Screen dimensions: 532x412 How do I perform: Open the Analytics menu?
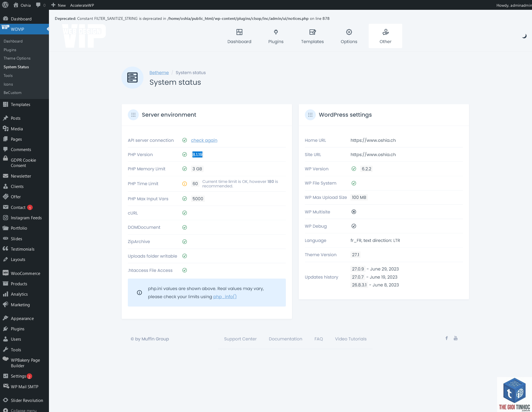click(x=24, y=294)
